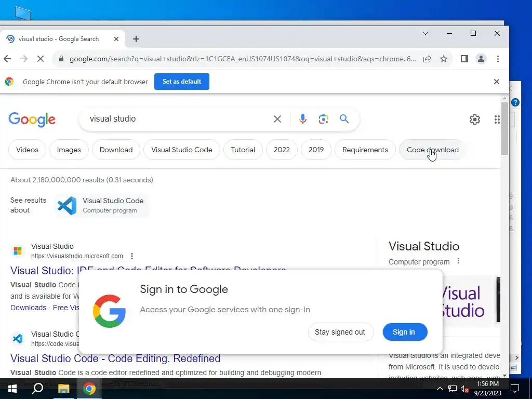View site information lock icon

61,59
